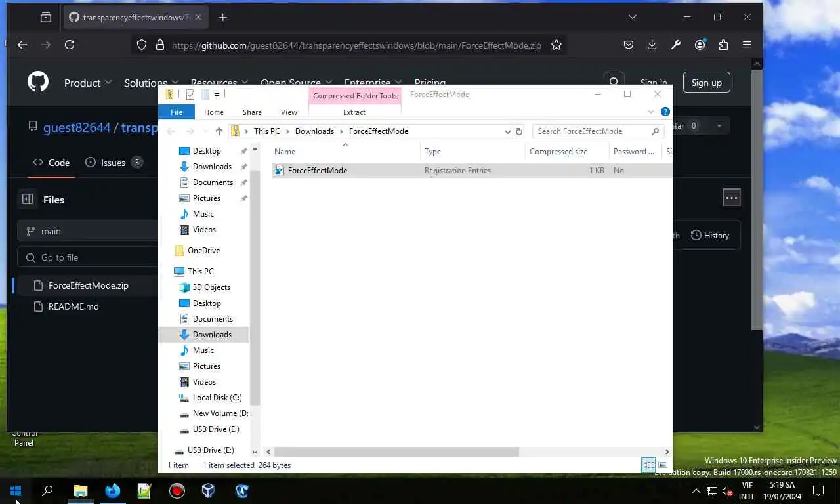Click the navigation pane scroll down arrow
Image resolution: width=840 pixels, height=504 pixels.
[255, 451]
